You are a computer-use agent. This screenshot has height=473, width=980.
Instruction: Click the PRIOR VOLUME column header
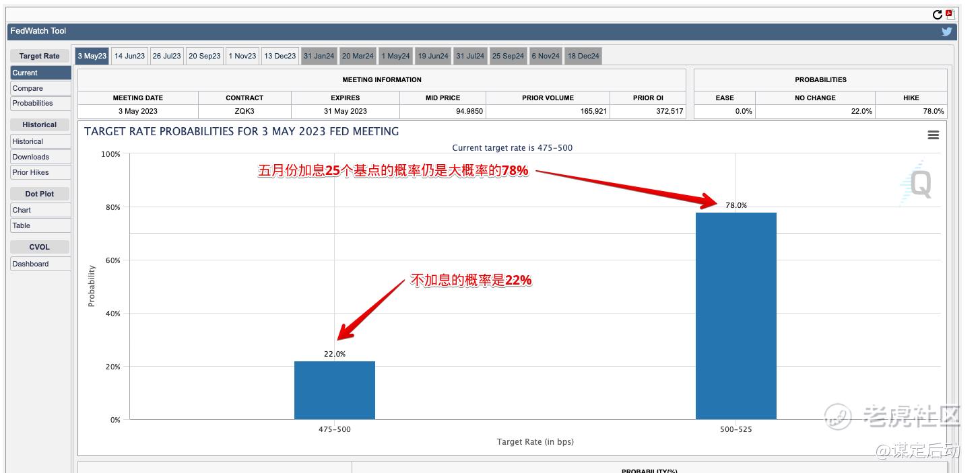click(x=548, y=98)
